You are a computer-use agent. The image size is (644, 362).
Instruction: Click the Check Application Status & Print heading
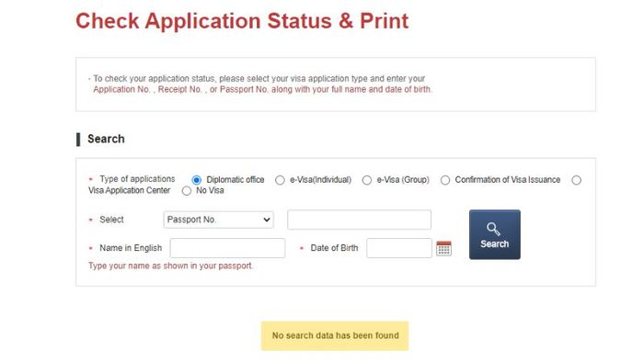tap(242, 21)
